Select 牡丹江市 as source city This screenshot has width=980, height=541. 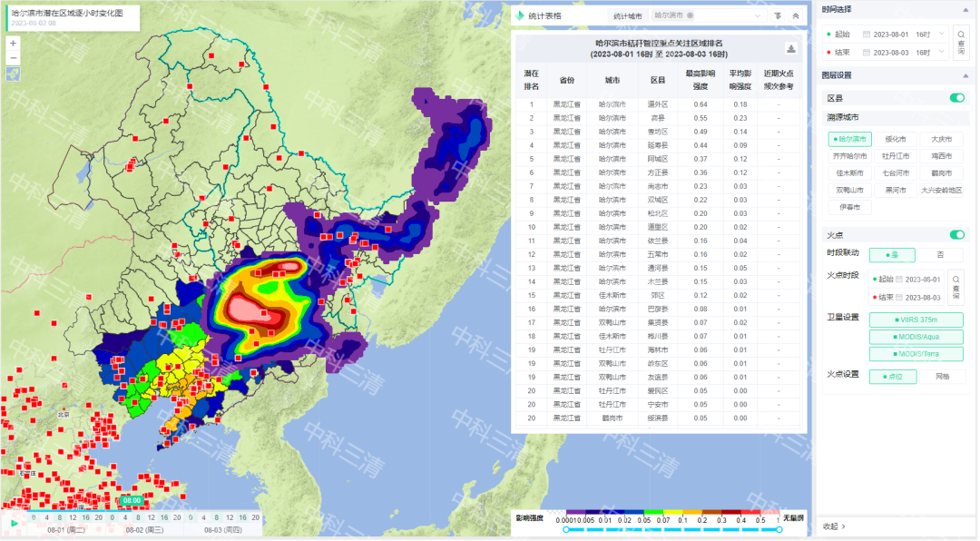896,156
